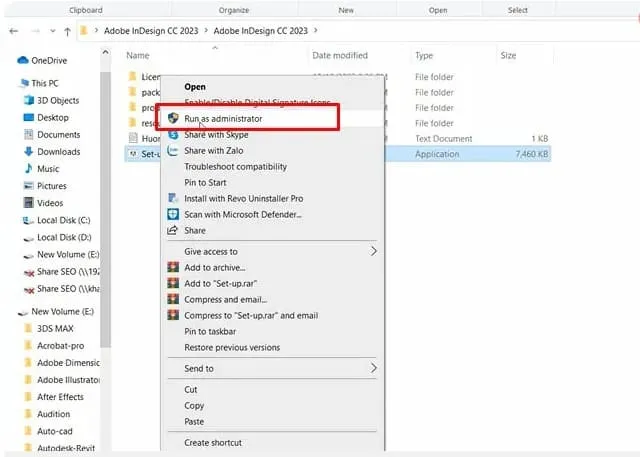Screen dimensions: 640x457
Task: Sort files by Size column
Action: (x=508, y=55)
